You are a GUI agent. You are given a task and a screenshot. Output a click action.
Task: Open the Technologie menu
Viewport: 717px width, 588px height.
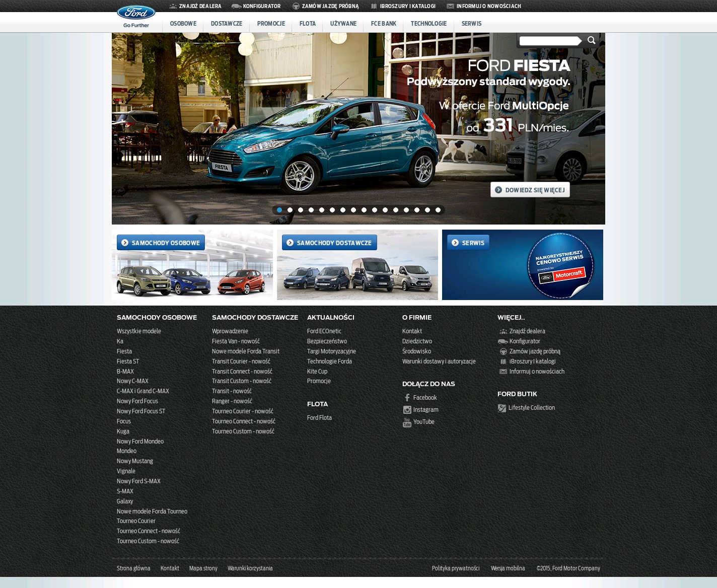(428, 24)
